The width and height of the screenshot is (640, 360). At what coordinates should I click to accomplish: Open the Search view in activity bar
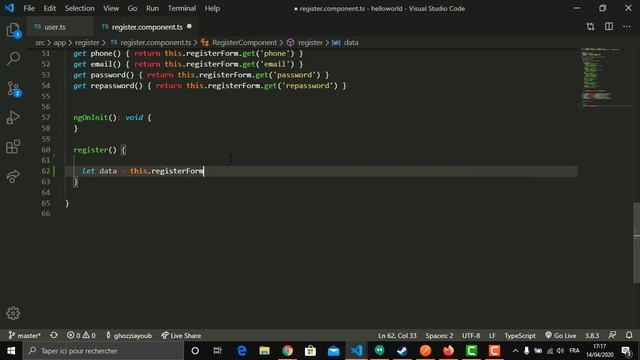tap(13, 59)
